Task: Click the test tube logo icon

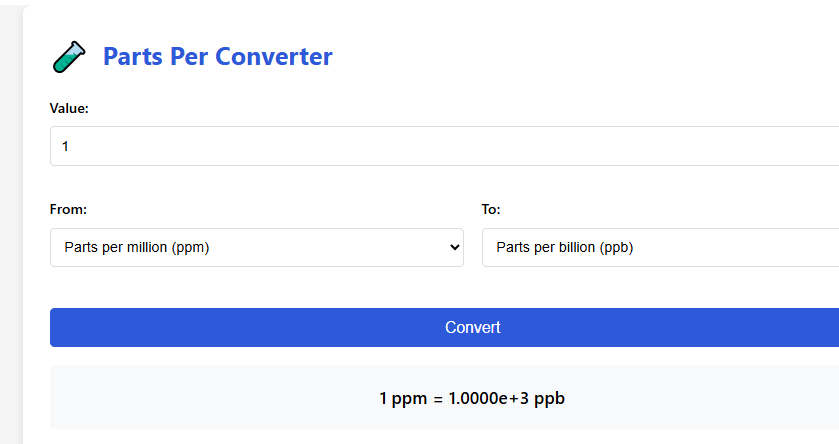Action: (x=69, y=57)
